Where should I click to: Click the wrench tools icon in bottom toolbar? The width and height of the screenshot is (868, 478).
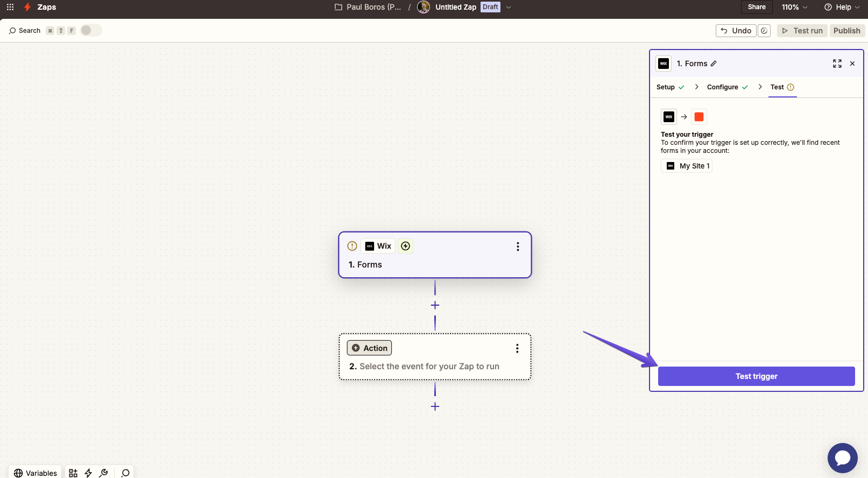click(x=103, y=473)
